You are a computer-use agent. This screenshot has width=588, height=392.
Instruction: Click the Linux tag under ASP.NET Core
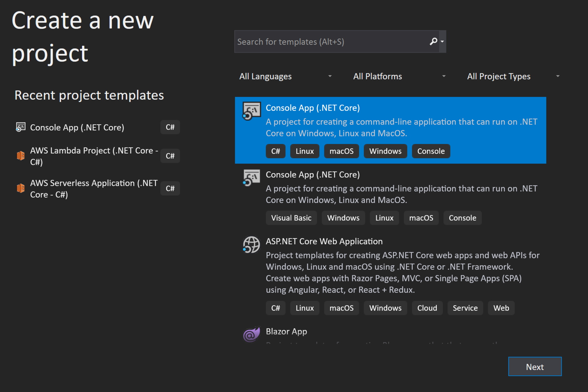305,308
